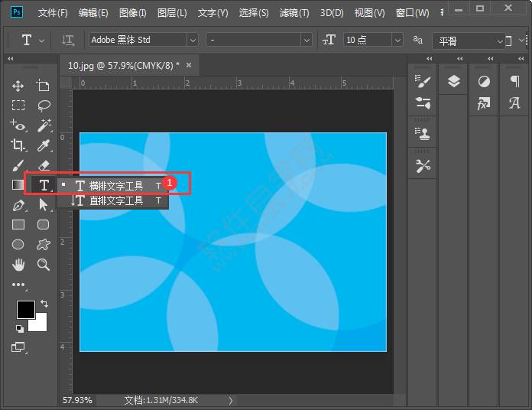Open the Adjustments panel icon
The height and width of the screenshot is (410, 532).
[484, 81]
